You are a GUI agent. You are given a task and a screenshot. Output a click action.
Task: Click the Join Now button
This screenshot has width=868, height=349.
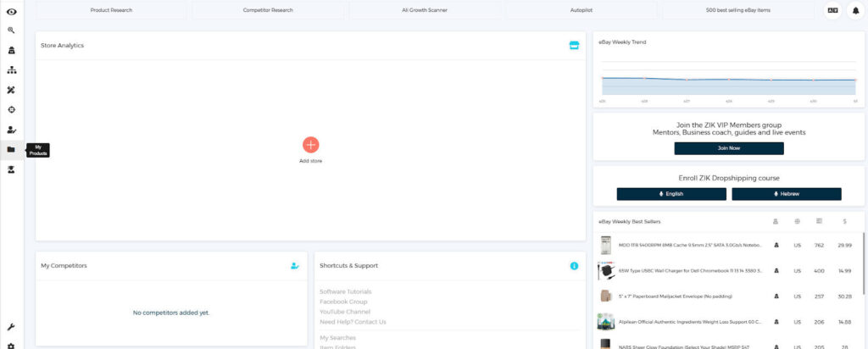coord(728,148)
